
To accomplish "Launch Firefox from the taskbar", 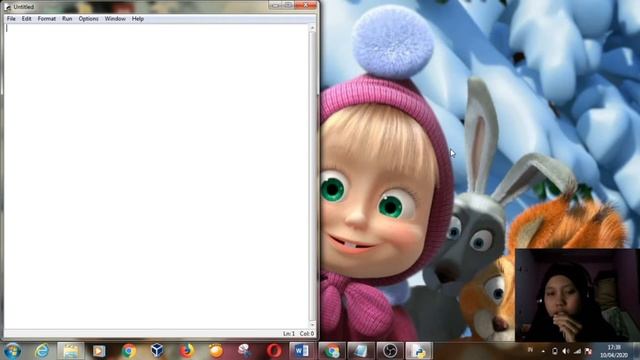I will pyautogui.click(x=187, y=351).
